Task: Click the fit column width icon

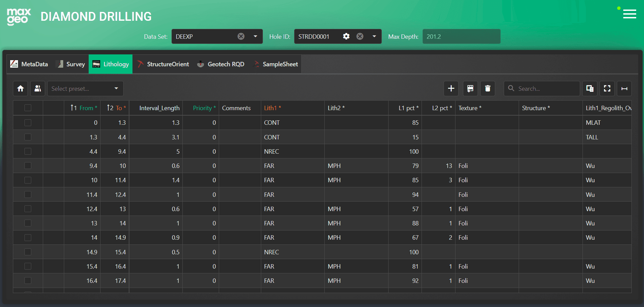Action: (624, 88)
